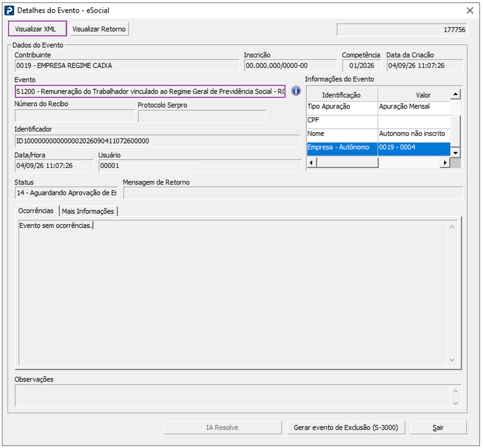
Task: Click the event info table down arrow
Action: [455, 153]
